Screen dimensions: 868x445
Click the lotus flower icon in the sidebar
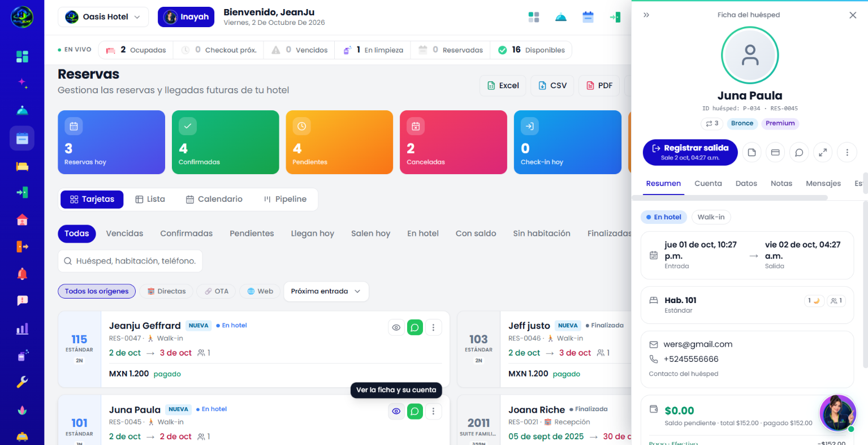pyautogui.click(x=22, y=410)
